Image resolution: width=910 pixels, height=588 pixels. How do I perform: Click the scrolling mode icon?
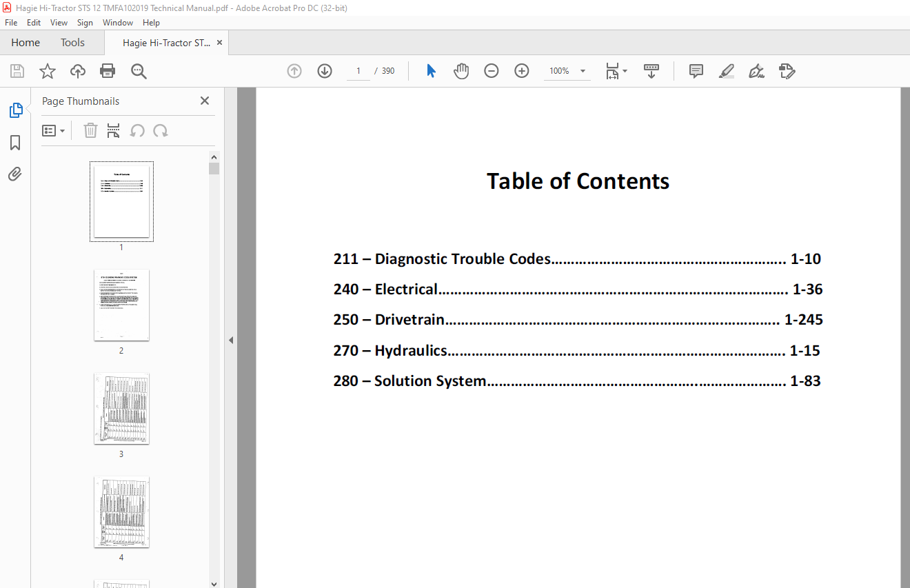click(651, 71)
